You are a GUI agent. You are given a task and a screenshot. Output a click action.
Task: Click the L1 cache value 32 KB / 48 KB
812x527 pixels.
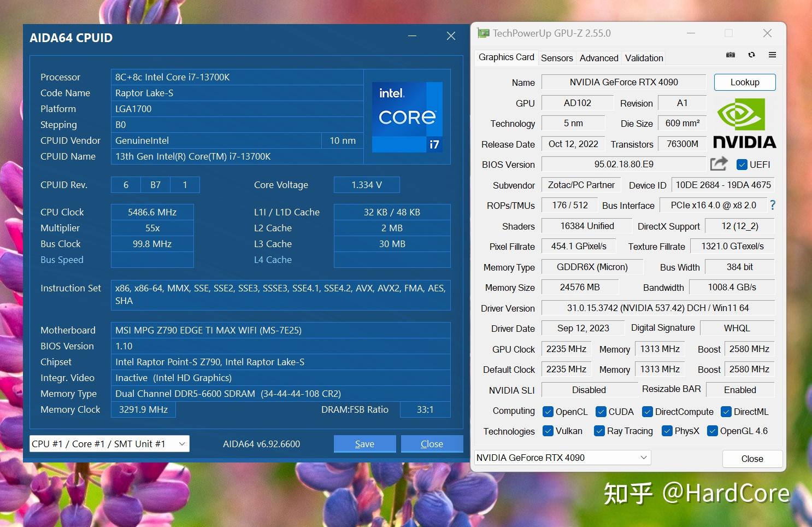(392, 212)
